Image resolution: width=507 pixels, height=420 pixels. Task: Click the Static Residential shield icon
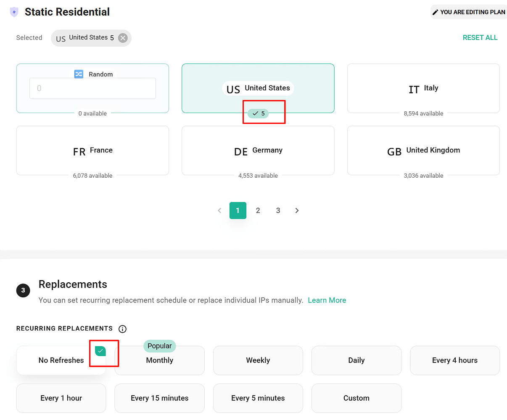coord(14,12)
